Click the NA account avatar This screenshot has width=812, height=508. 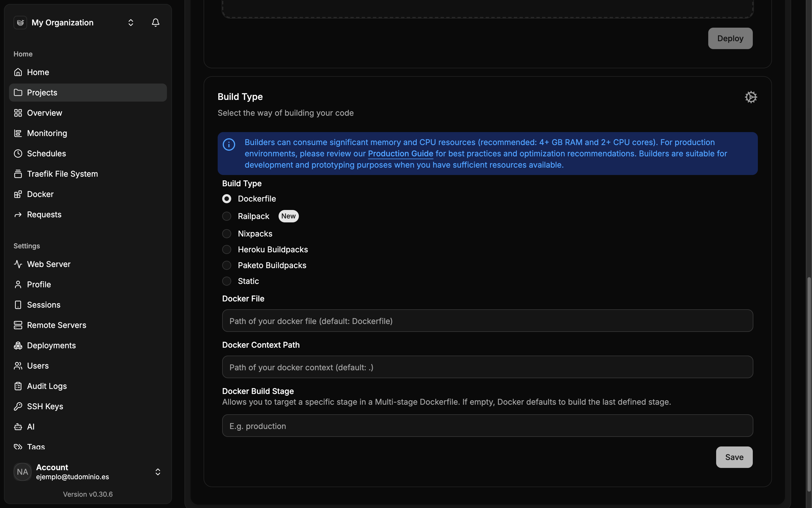tap(23, 472)
